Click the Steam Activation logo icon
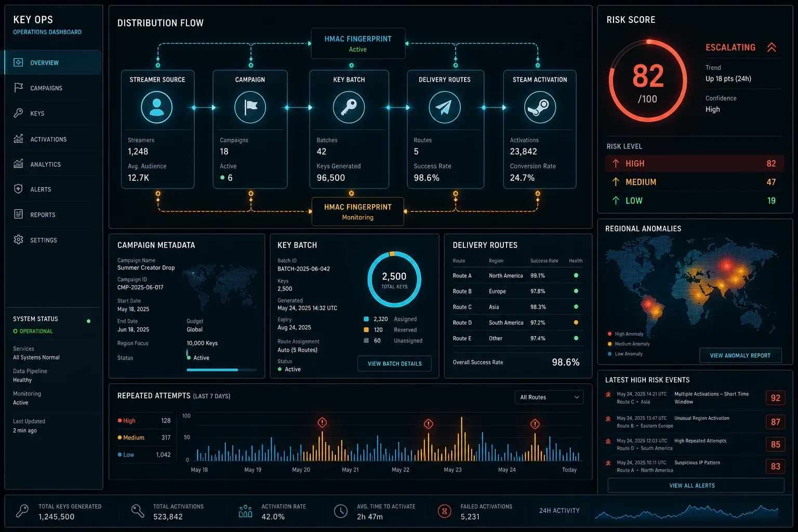 [540, 107]
